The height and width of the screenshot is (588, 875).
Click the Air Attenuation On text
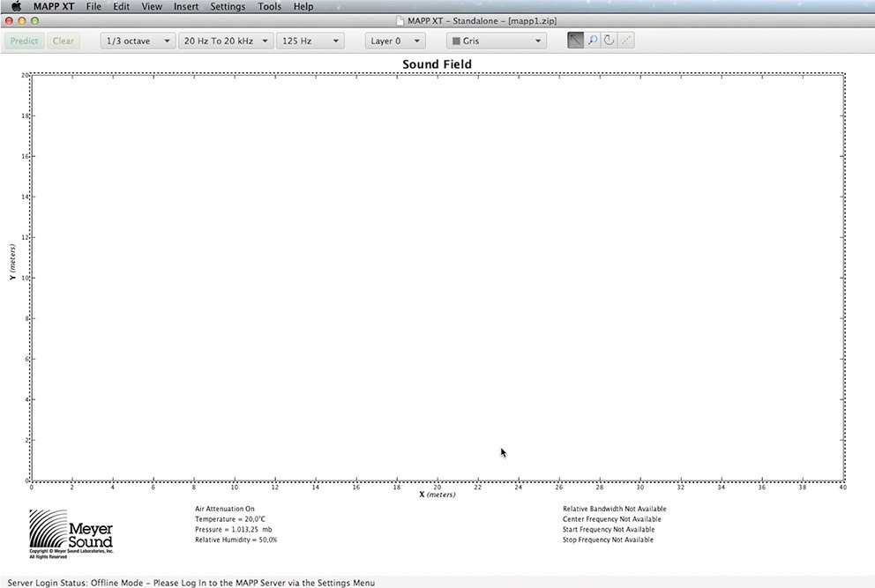[x=224, y=509]
